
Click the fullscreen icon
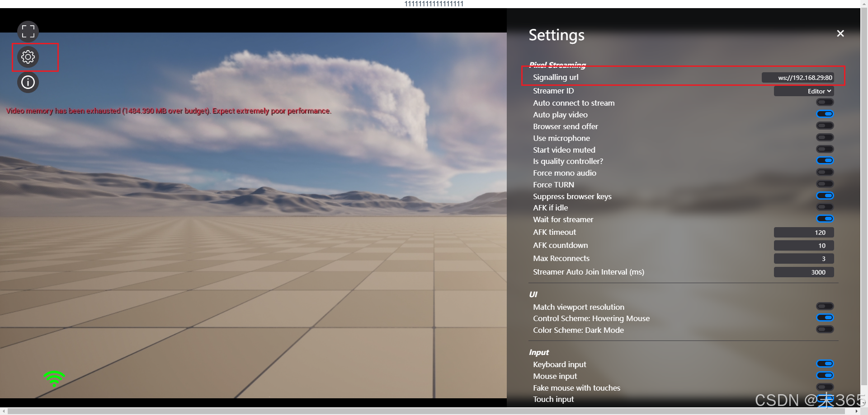(28, 32)
